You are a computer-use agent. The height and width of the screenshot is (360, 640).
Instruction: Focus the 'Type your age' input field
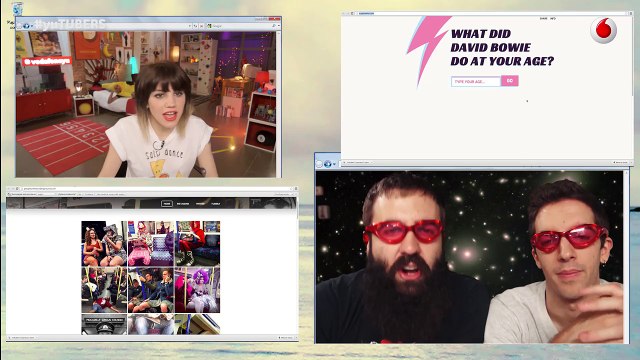click(476, 81)
